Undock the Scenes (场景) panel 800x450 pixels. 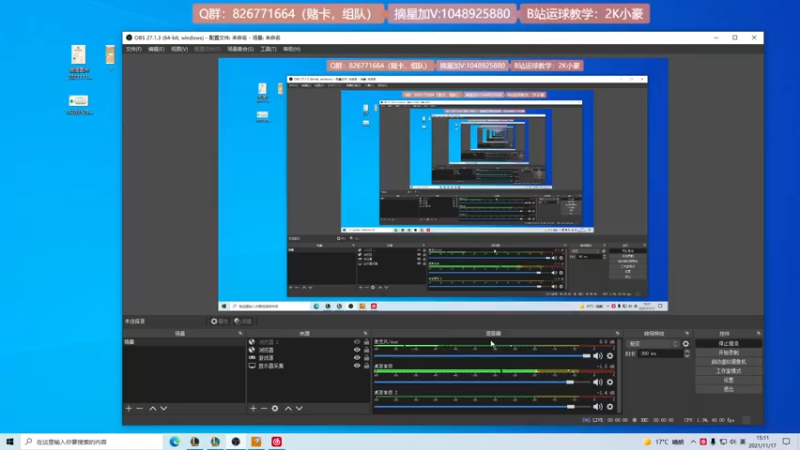tap(240, 333)
